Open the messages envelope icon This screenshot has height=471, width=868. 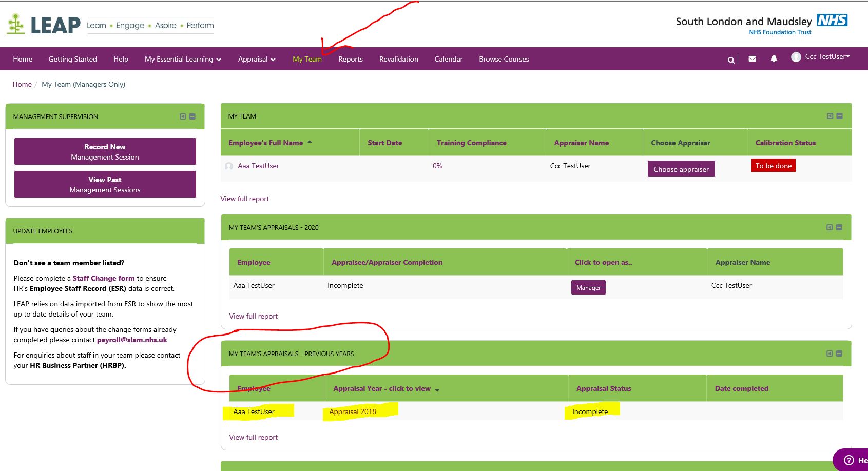click(752, 59)
